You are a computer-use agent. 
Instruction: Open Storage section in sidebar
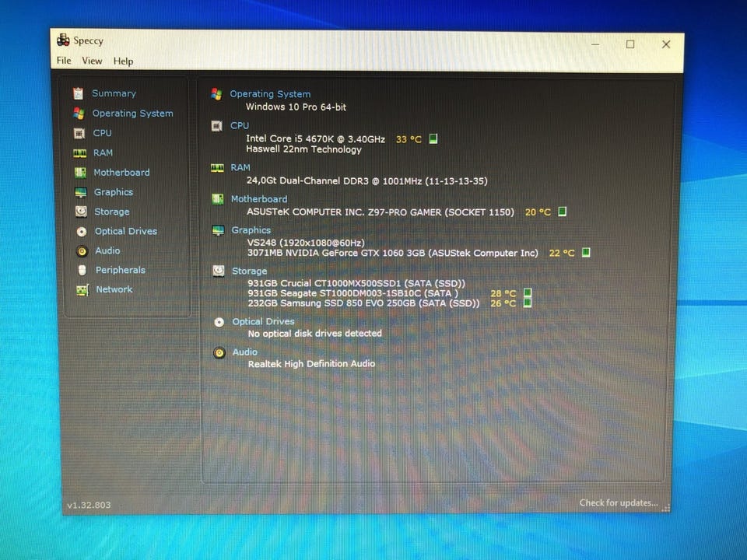[112, 212]
